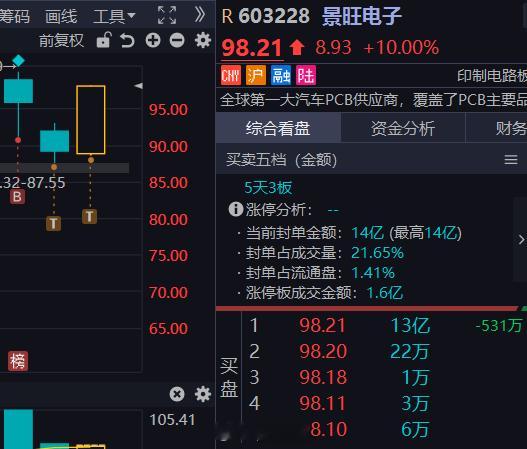Open the 画线 drawing tool
This screenshot has width=527, height=449.
pyautogui.click(x=61, y=16)
